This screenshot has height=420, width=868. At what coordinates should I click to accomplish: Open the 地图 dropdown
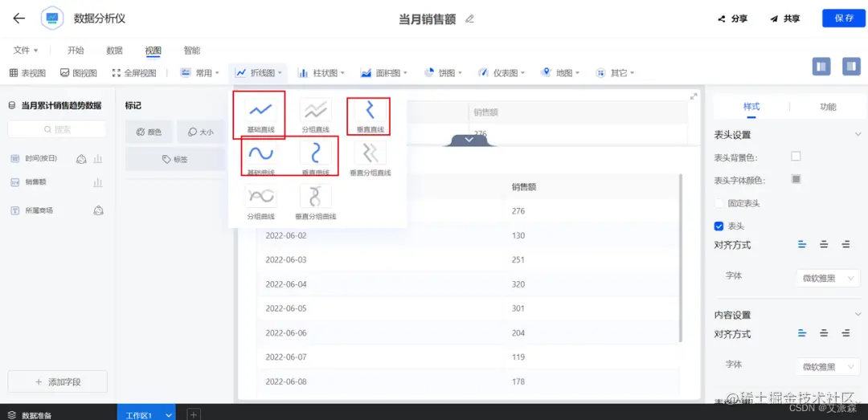[x=559, y=72]
